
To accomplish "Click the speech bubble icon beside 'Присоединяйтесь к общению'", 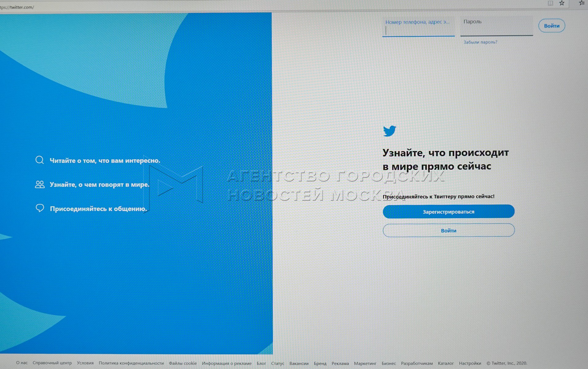I will point(40,208).
